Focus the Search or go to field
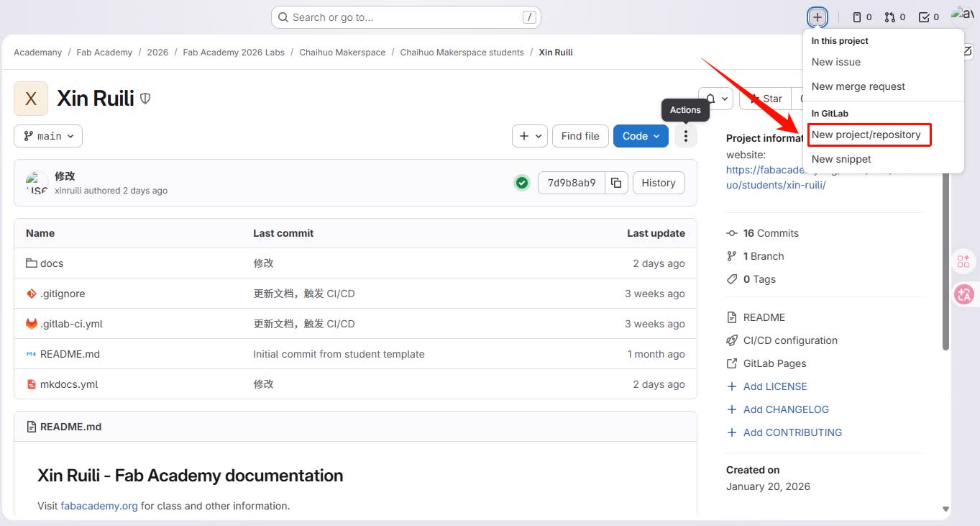Image resolution: width=980 pixels, height=526 pixels. pyautogui.click(x=406, y=17)
